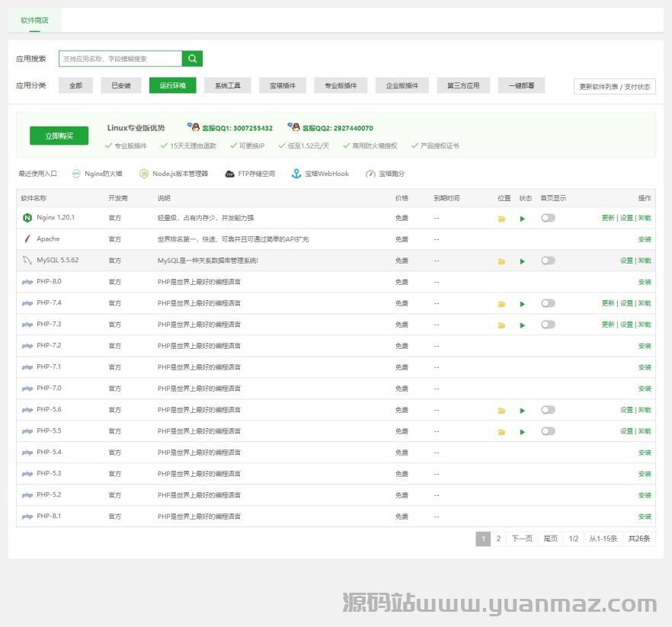
Task: Click the green search magnifier button
Action: [x=192, y=59]
